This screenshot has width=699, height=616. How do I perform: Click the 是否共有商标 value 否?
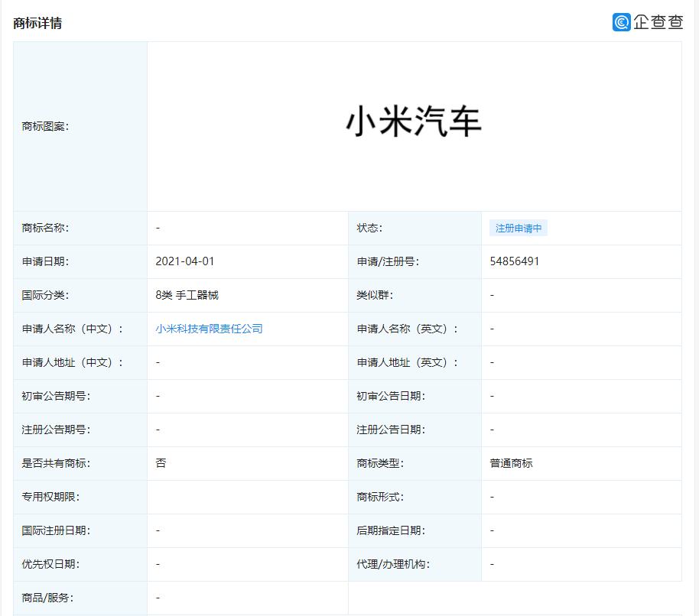(x=161, y=463)
